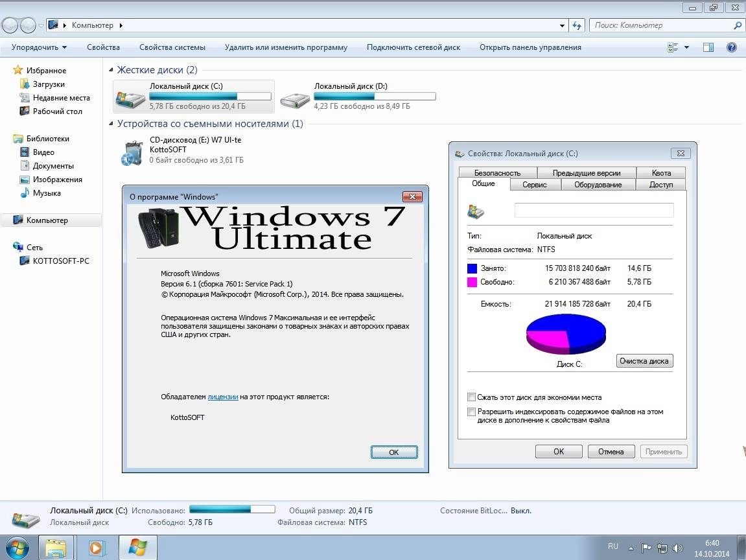The width and height of the screenshot is (746, 560).
Task: Open view options dropdown arrow
Action: coord(686,47)
